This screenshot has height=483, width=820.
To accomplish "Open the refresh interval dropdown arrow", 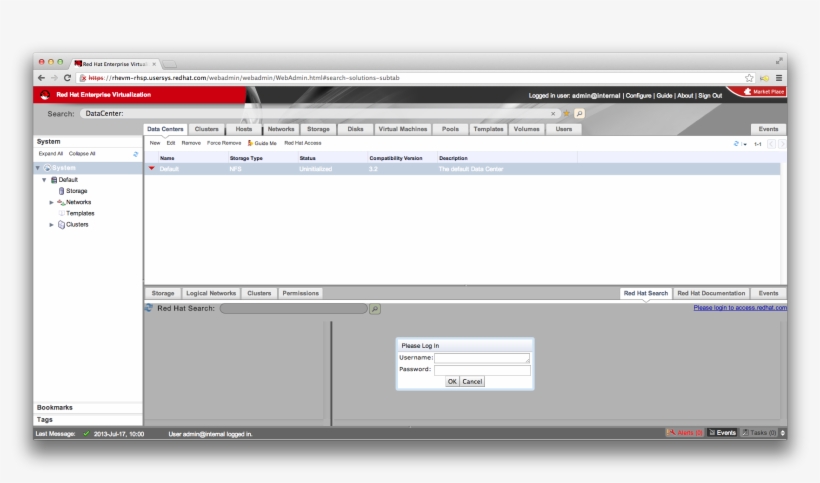I will 744,144.
